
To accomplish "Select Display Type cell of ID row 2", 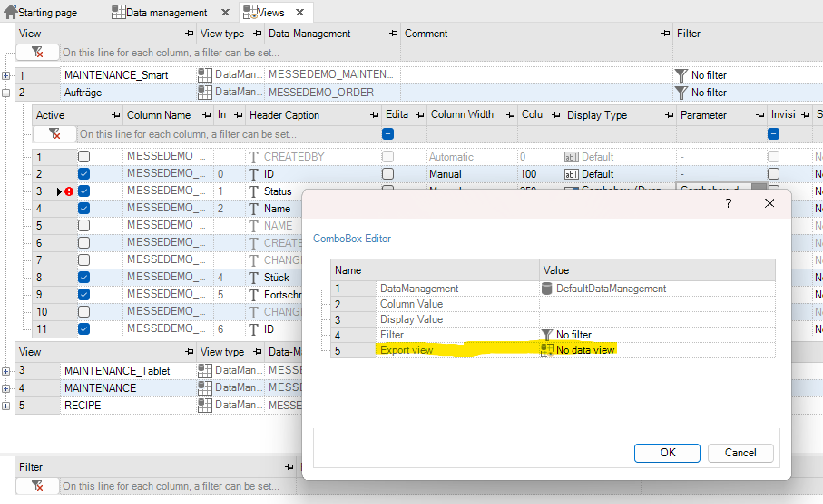I will pos(619,174).
